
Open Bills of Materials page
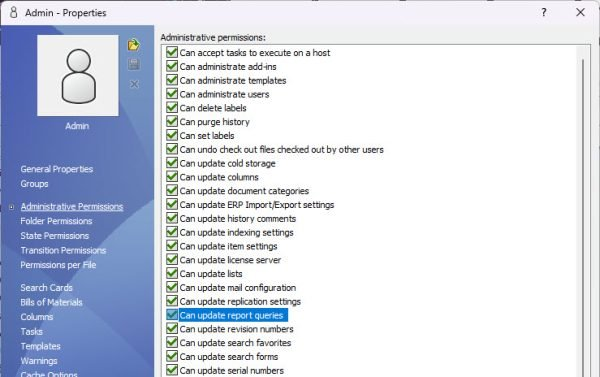tap(51, 302)
